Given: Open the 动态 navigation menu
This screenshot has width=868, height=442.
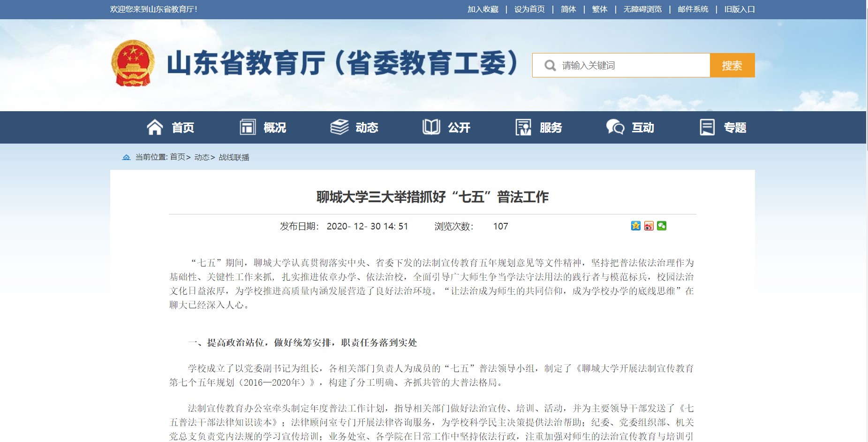Looking at the screenshot, I should pos(366,128).
